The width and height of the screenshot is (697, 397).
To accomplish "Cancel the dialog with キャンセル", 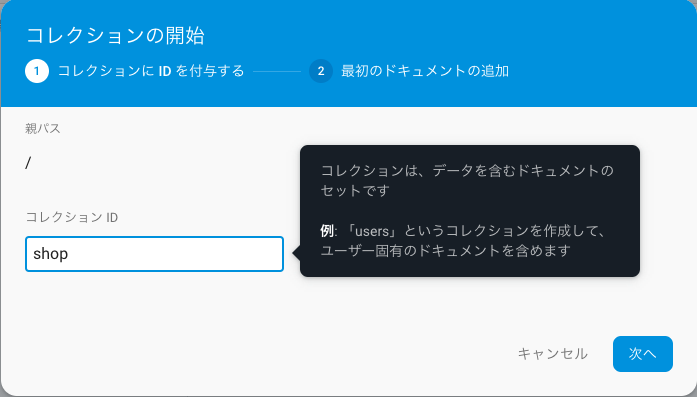I will [x=553, y=354].
